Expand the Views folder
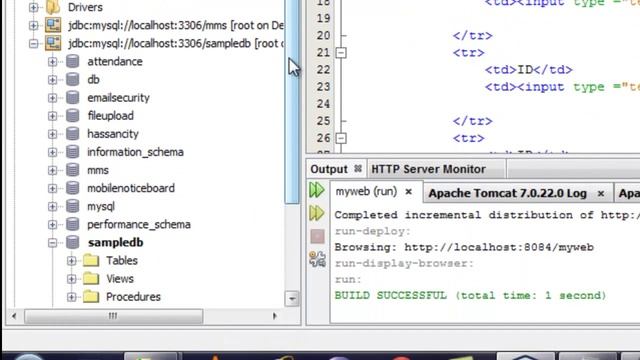The height and width of the screenshot is (360, 640). (x=71, y=279)
